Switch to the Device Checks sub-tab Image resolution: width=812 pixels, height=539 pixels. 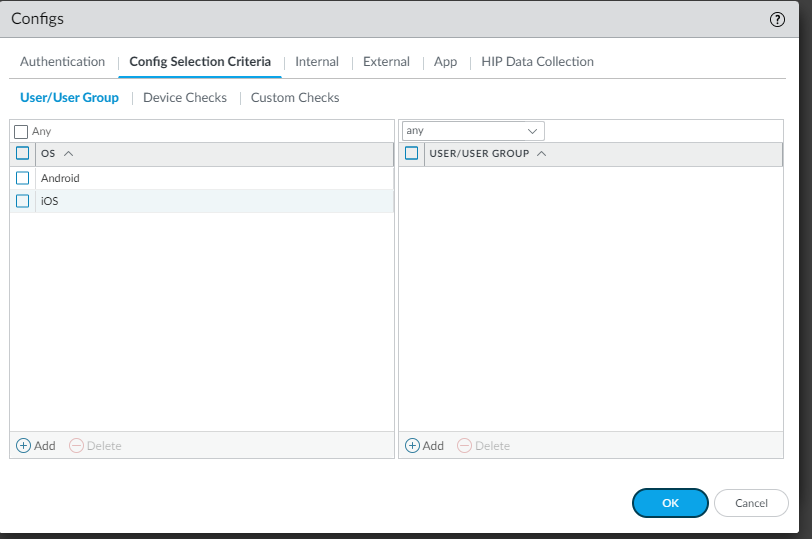[x=185, y=98]
